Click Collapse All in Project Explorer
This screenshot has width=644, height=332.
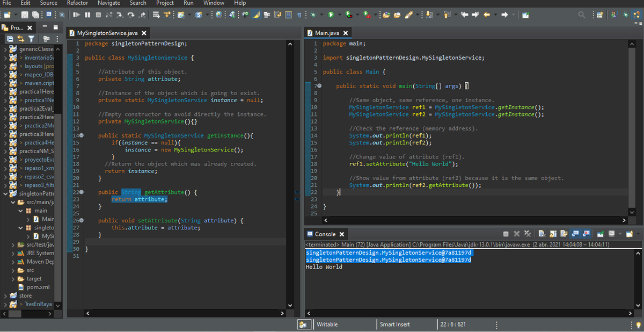10,39
